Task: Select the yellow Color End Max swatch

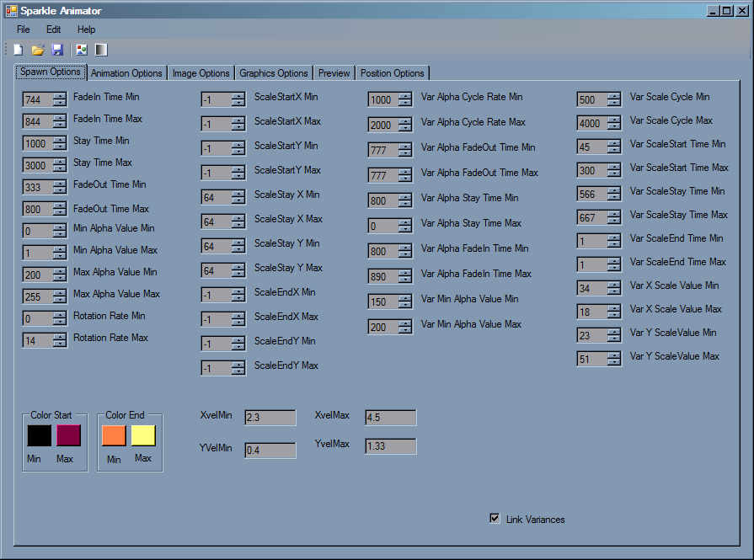Action: coord(142,435)
